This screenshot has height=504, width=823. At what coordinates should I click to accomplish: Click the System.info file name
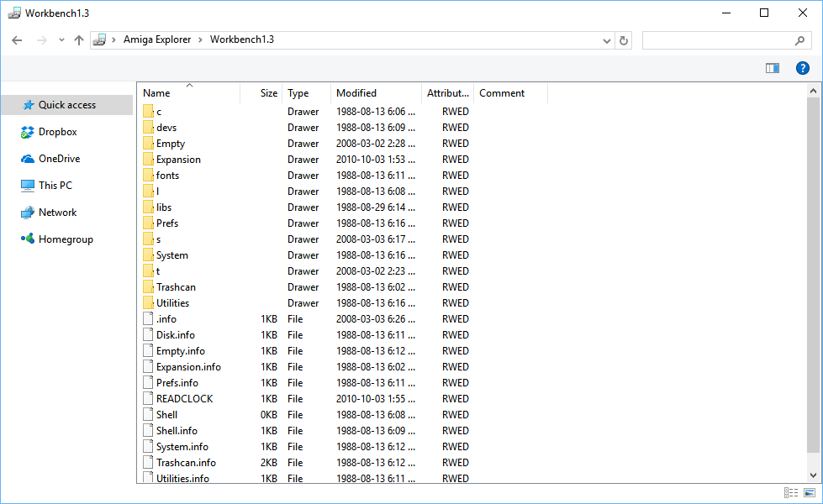pyautogui.click(x=182, y=447)
